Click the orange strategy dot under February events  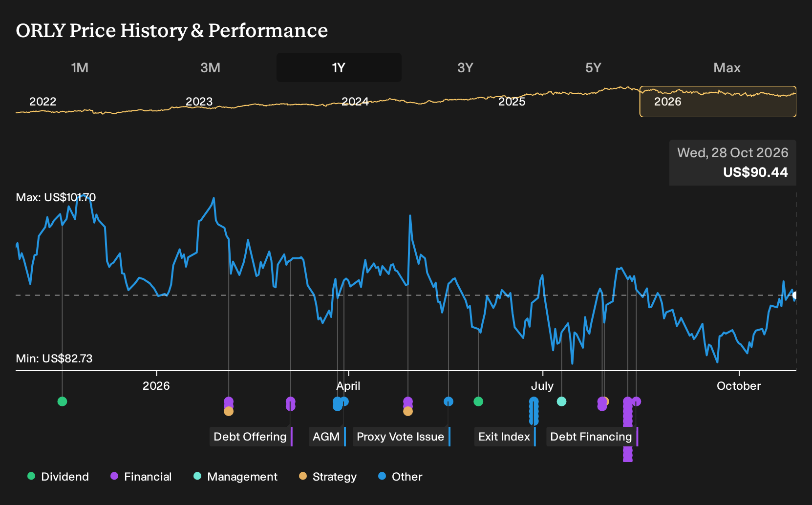coord(229,411)
